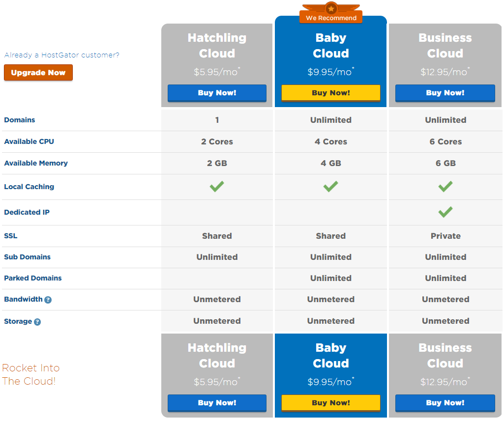Screen dimensions: 504x421
Task: Click Hatchling Cloud's Unmetered Bandwidth value
Action: click(x=217, y=300)
